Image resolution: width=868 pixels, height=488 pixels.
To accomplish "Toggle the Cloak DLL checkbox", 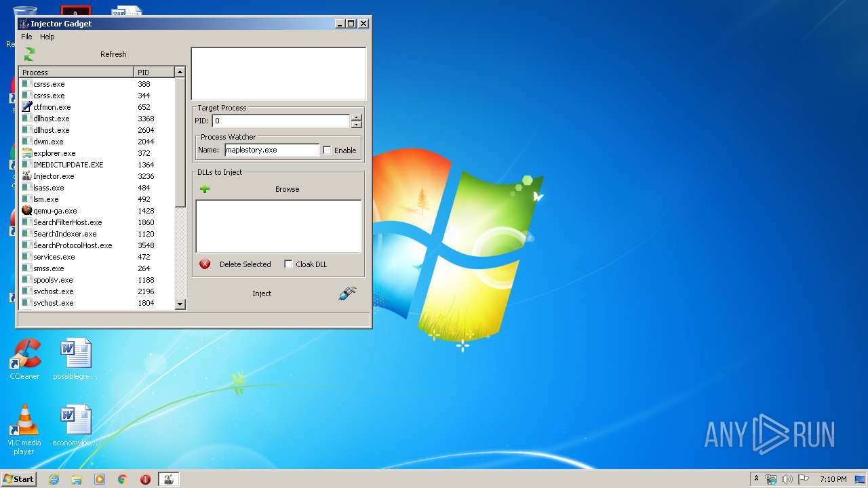I will coord(288,264).
